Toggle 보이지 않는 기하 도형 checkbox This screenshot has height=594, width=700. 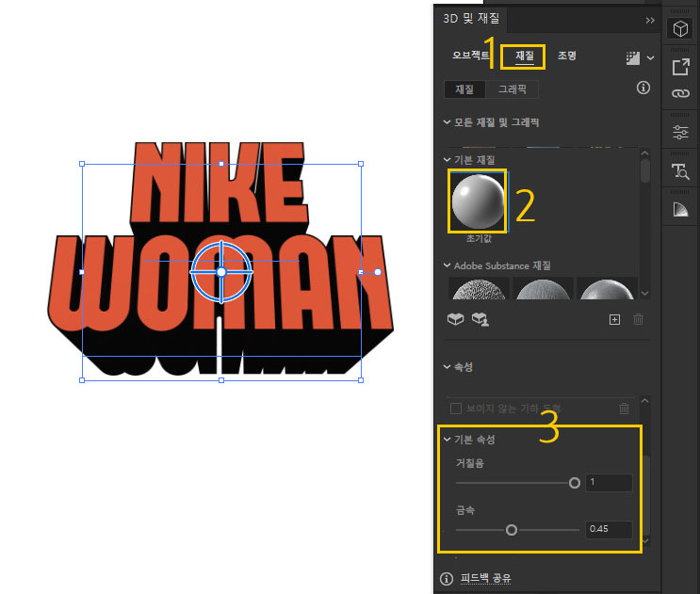456,409
